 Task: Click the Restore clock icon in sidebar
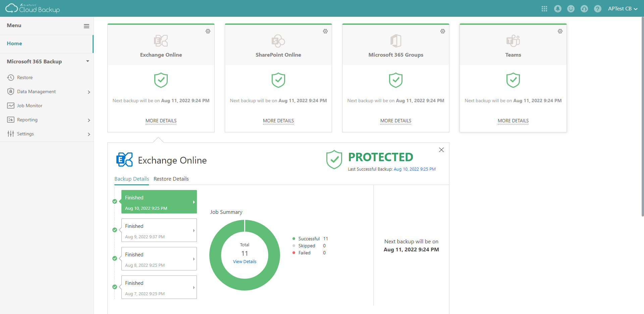point(11,77)
